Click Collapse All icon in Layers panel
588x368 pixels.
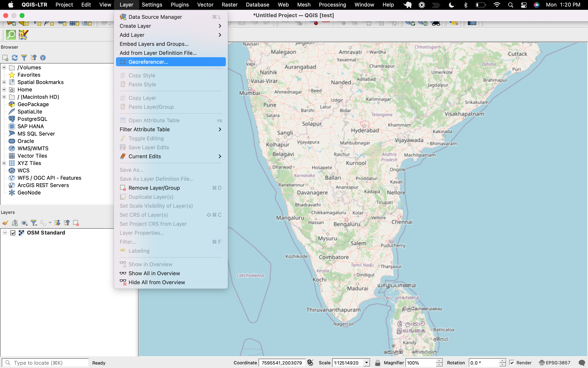pos(67,223)
